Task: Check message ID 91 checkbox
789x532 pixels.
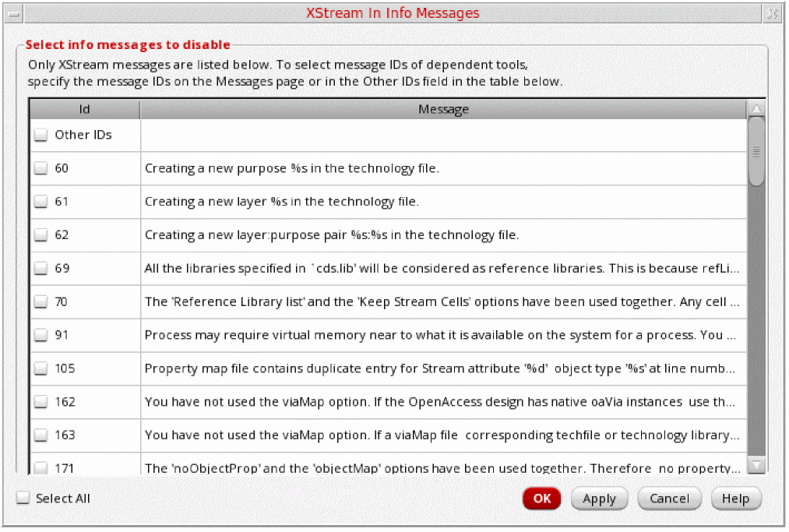Action: point(41,335)
